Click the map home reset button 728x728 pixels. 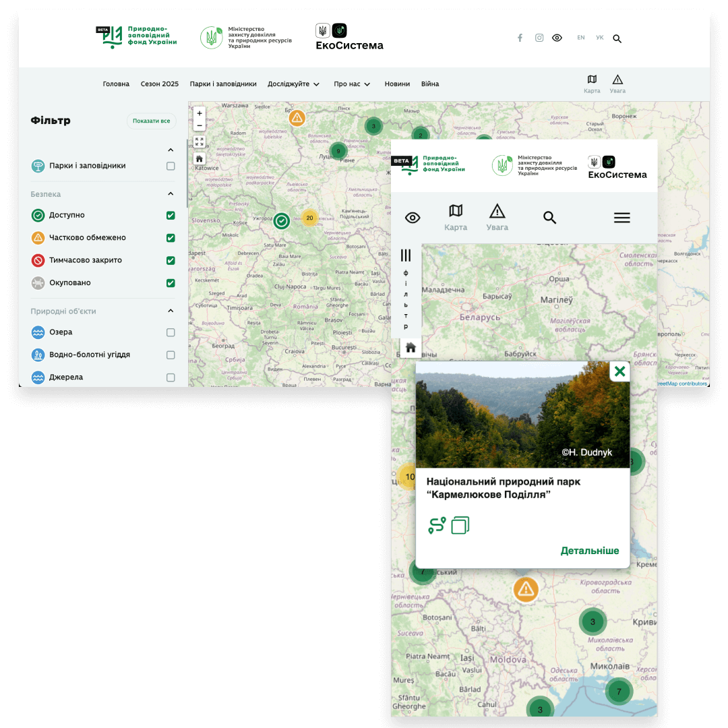point(199,158)
